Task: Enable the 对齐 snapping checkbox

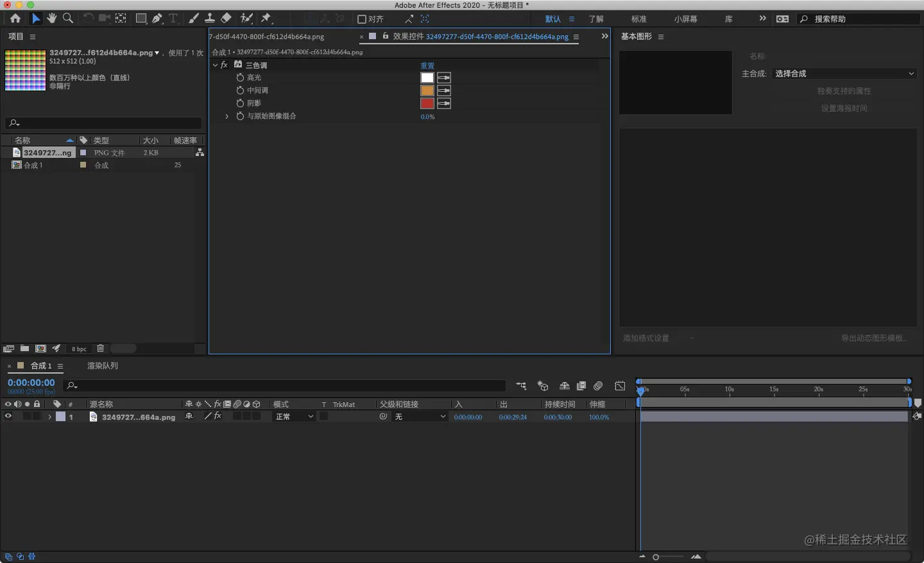Action: [x=362, y=19]
